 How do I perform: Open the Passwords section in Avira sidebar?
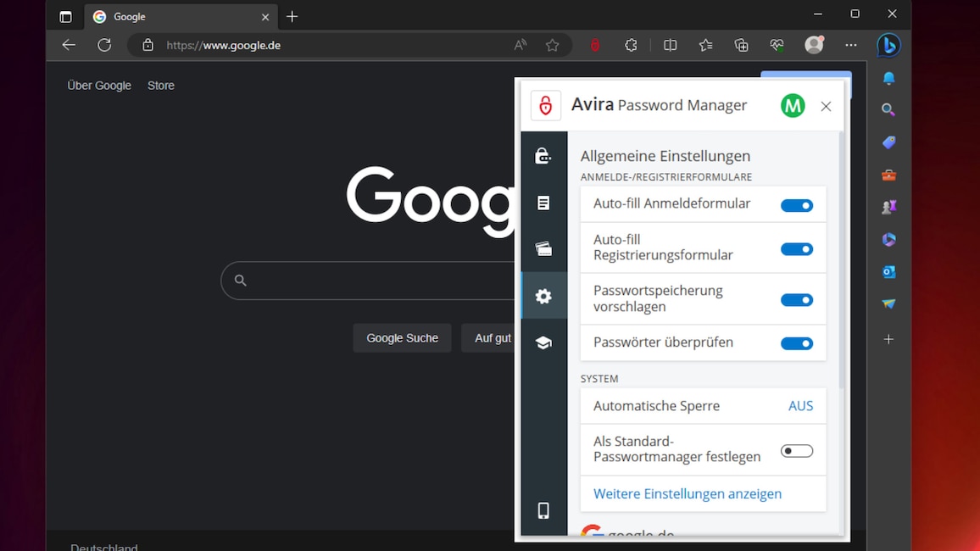[x=544, y=156]
